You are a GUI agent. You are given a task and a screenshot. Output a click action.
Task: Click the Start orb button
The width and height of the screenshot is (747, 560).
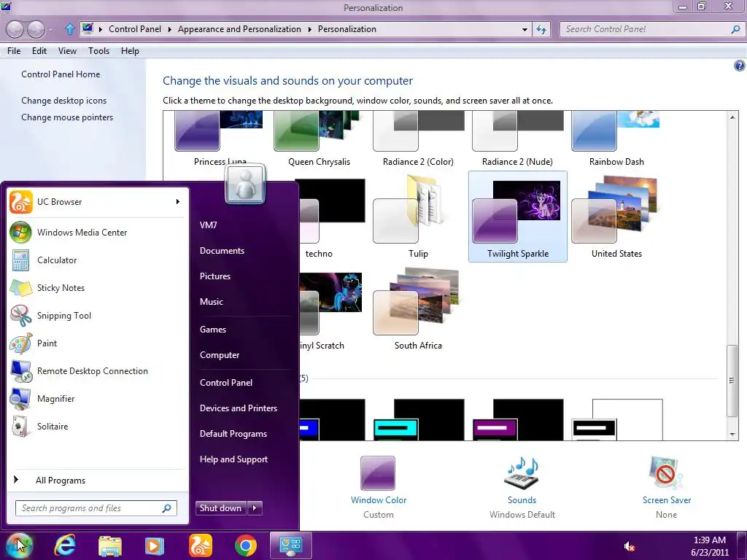[x=19, y=545]
